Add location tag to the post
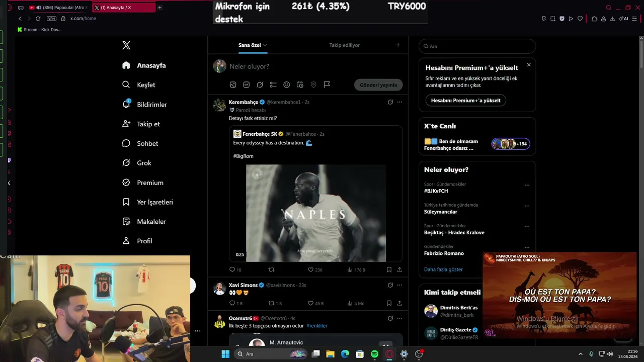The image size is (644, 362). [313, 85]
